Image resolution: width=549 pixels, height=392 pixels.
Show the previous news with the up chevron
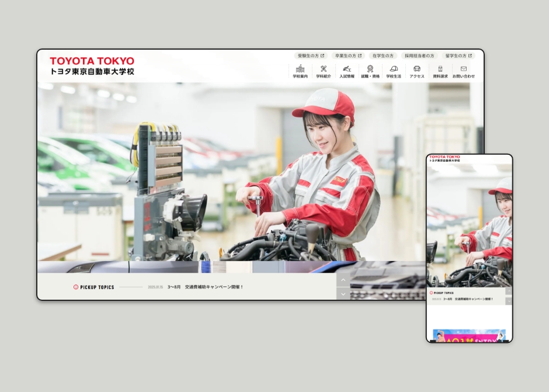point(343,280)
